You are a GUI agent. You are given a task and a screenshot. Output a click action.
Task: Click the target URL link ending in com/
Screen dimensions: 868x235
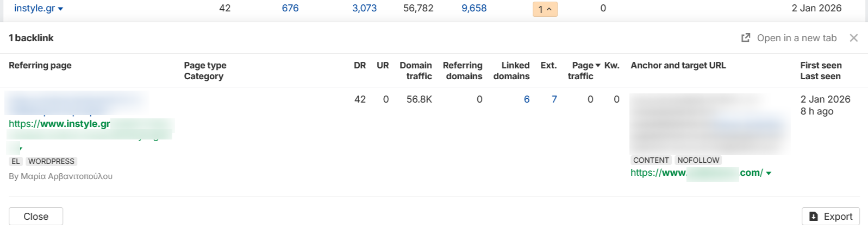point(697,173)
